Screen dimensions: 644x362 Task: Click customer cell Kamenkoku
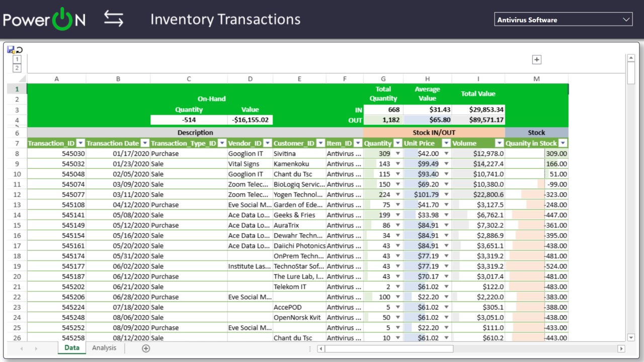click(x=299, y=164)
